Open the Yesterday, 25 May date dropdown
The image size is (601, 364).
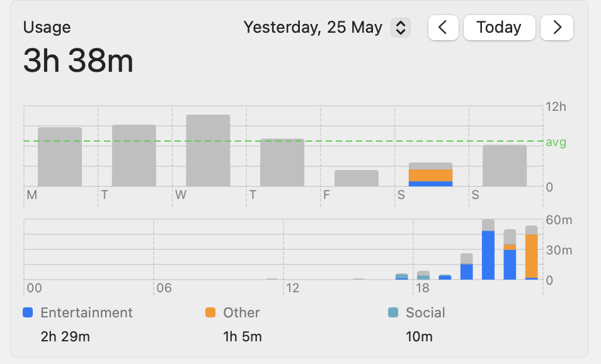click(313, 28)
